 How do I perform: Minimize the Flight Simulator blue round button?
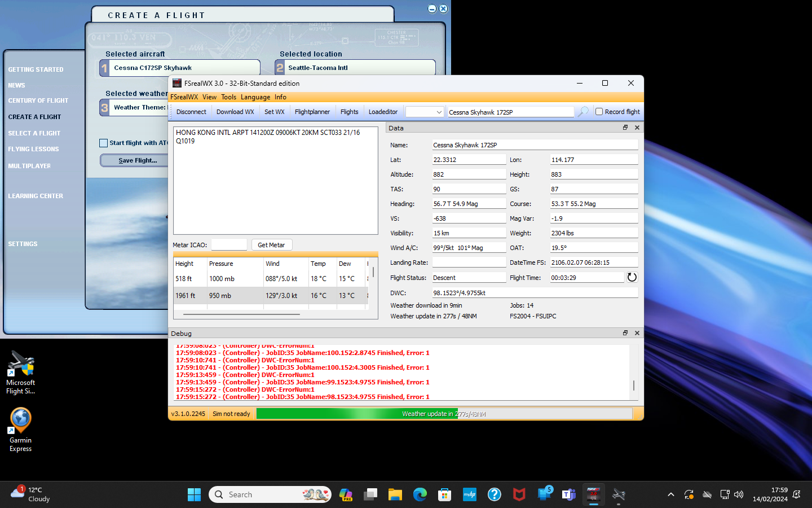pyautogui.click(x=432, y=8)
